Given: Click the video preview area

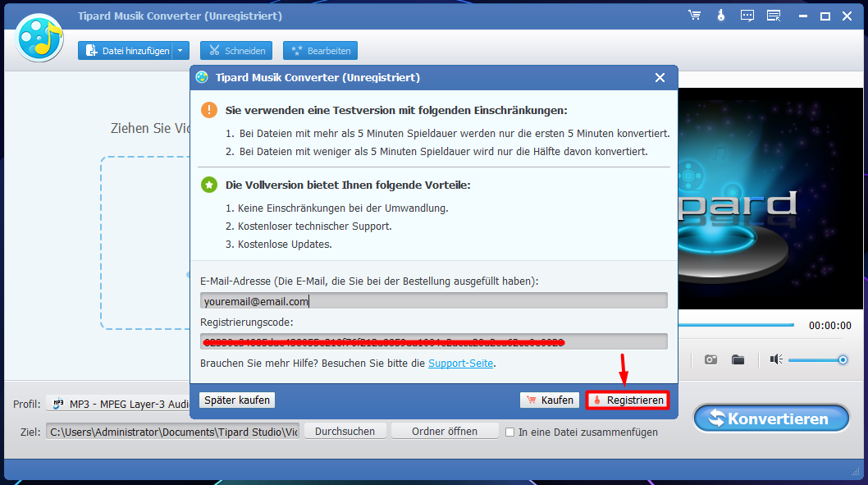Looking at the screenshot, I should (770, 199).
